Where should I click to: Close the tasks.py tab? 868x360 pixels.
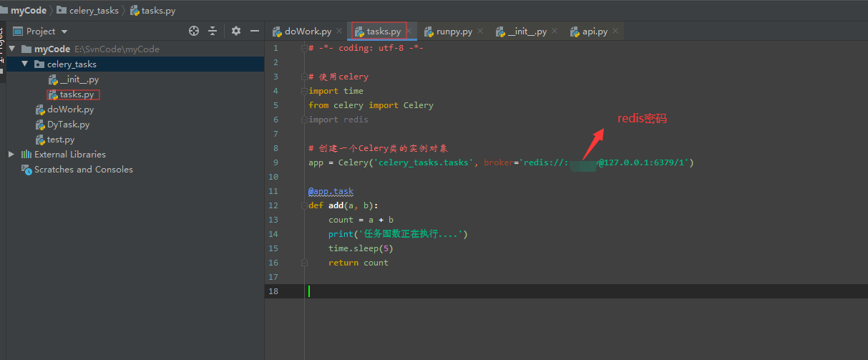coord(409,31)
